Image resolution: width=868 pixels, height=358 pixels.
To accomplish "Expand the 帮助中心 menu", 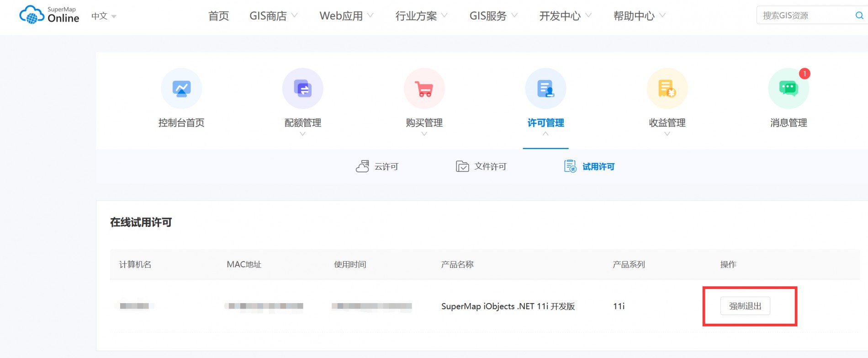I will coord(639,16).
